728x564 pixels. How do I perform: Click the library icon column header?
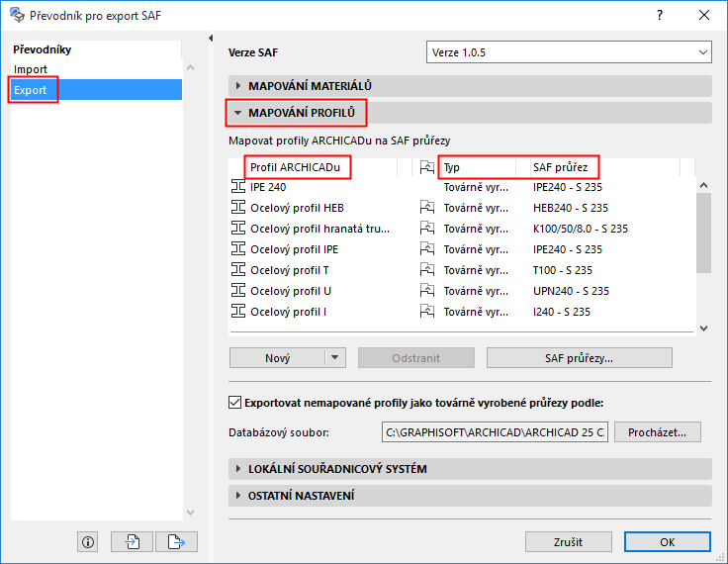[427, 167]
